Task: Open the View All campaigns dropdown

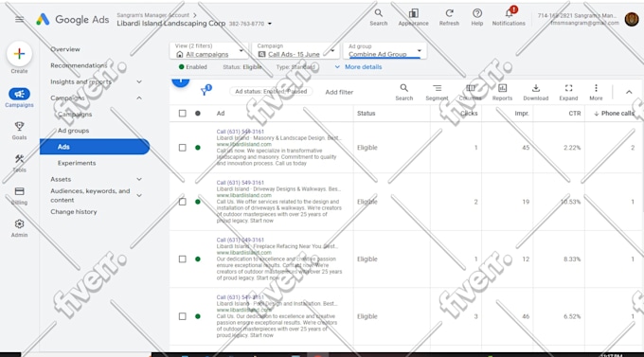Action: click(x=209, y=50)
